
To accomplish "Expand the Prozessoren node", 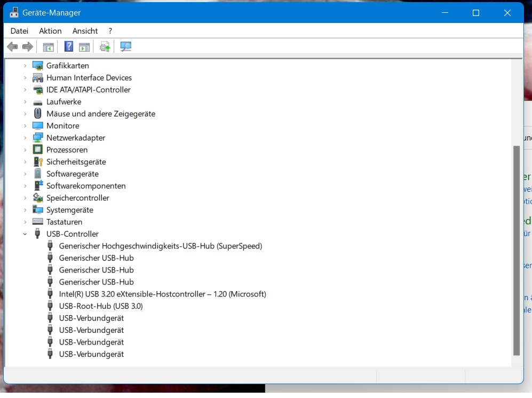I will 25,150.
